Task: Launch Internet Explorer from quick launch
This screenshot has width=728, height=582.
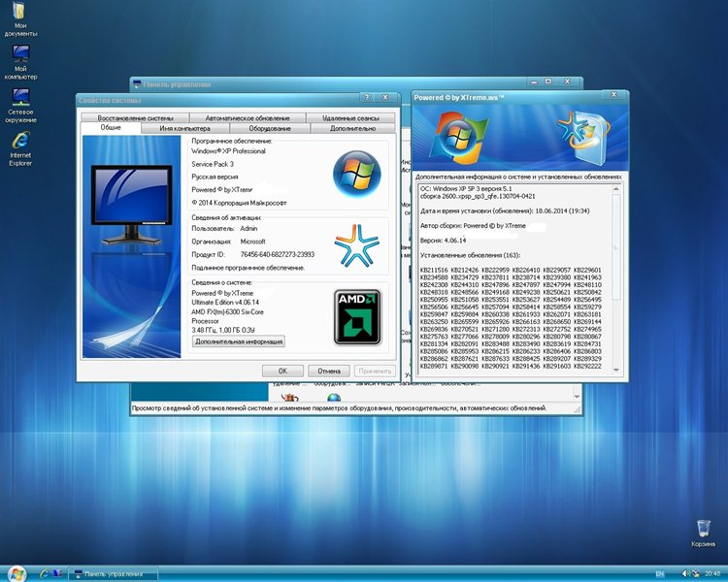Action: [x=45, y=573]
